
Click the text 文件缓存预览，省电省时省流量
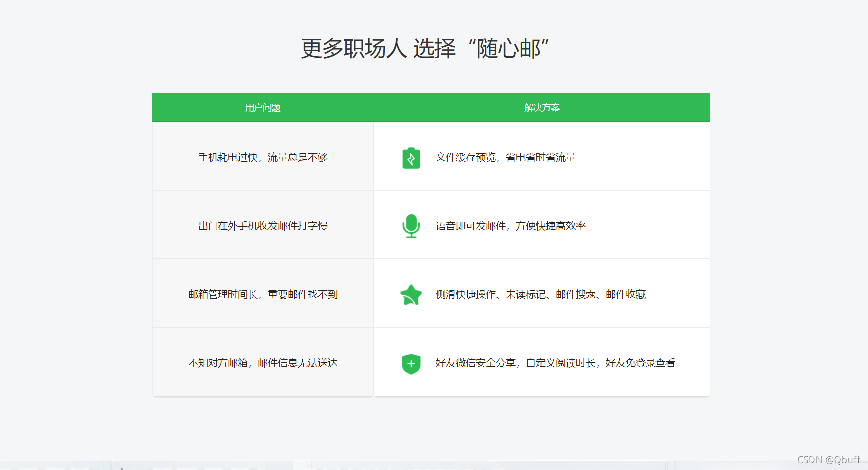(x=506, y=157)
